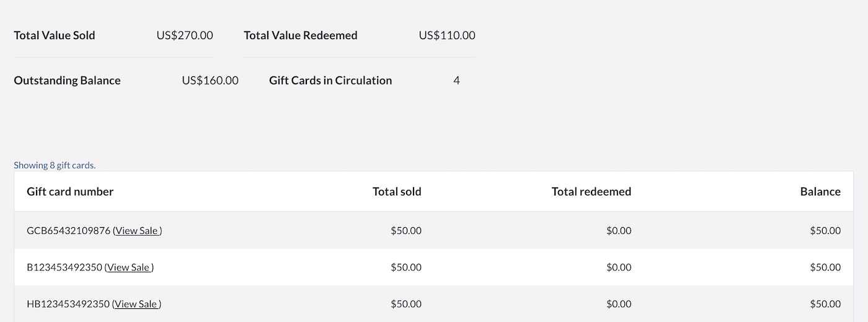Viewport: 868px width, 322px height.
Task: Click the Showing 8 gift cards text
Action: point(55,165)
